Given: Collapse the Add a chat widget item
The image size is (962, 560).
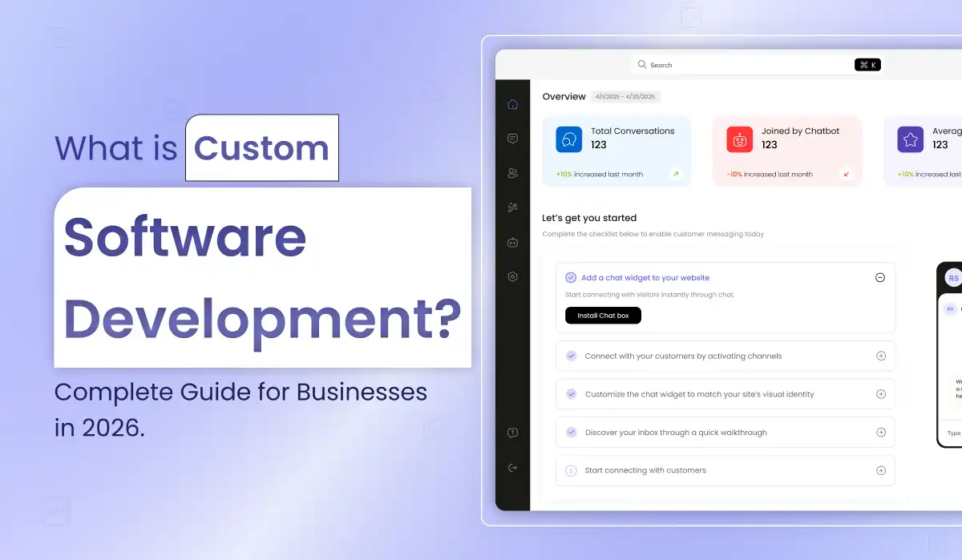Looking at the screenshot, I should pyautogui.click(x=880, y=278).
